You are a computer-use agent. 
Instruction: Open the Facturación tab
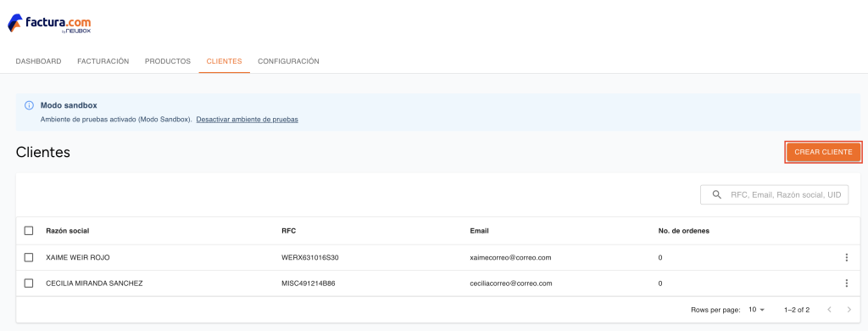(103, 61)
